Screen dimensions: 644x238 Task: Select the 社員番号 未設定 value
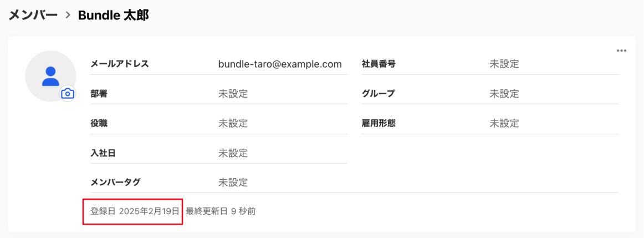click(x=504, y=64)
